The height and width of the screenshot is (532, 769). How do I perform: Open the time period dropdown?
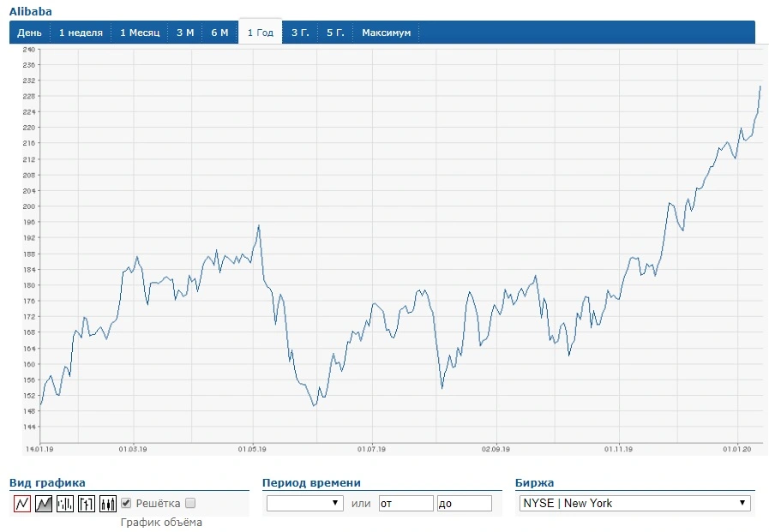[x=305, y=503]
